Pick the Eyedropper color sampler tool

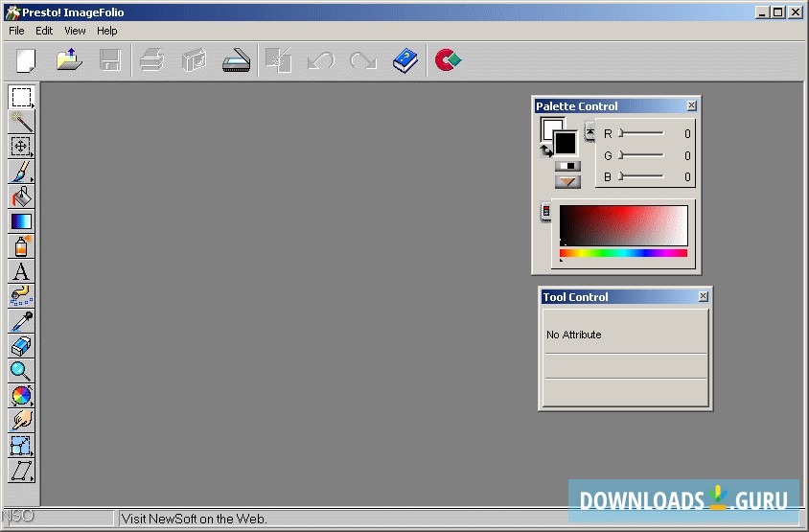21,321
